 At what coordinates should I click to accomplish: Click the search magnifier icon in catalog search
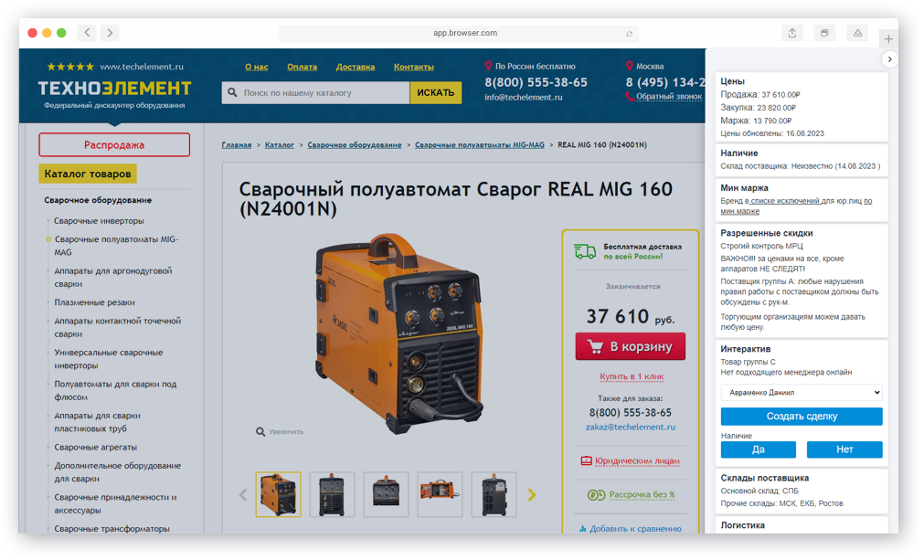pos(232,92)
